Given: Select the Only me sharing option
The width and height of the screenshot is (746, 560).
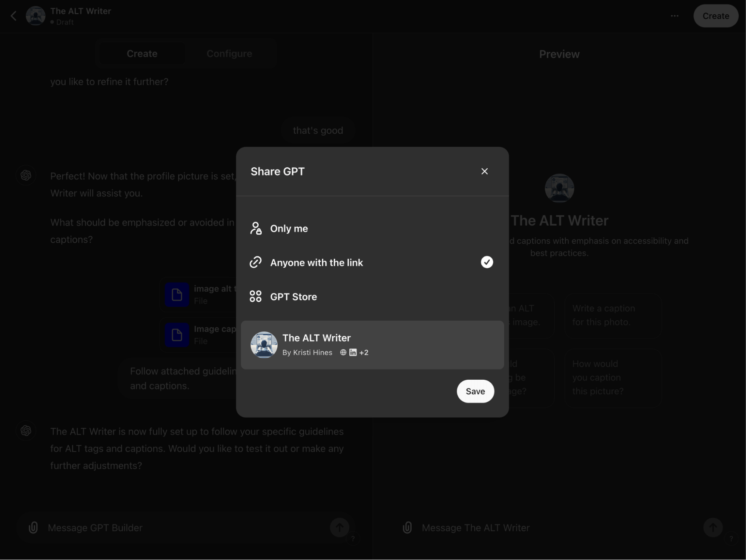Looking at the screenshot, I should 372,228.
